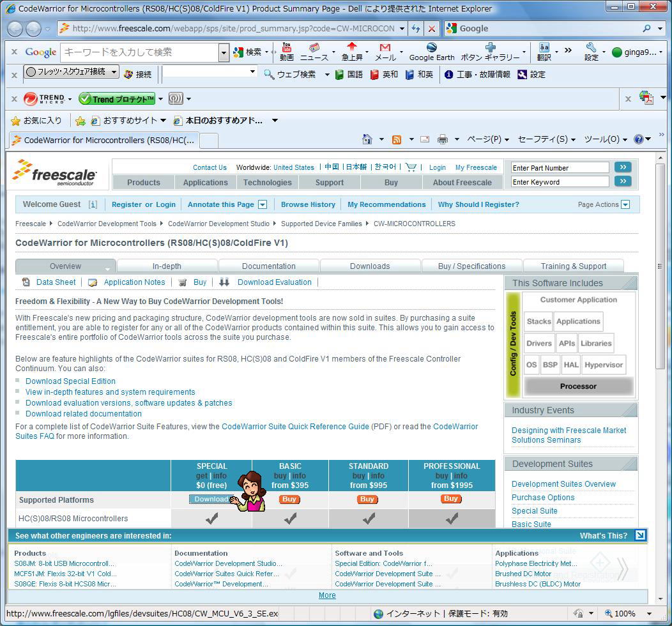Click the Google キーワード search field
The width and height of the screenshot is (672, 626).
point(140,53)
